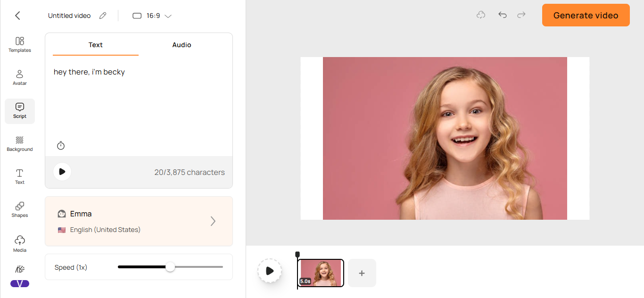This screenshot has height=298, width=644.
Task: Click the Untitled video title
Action: tap(69, 16)
